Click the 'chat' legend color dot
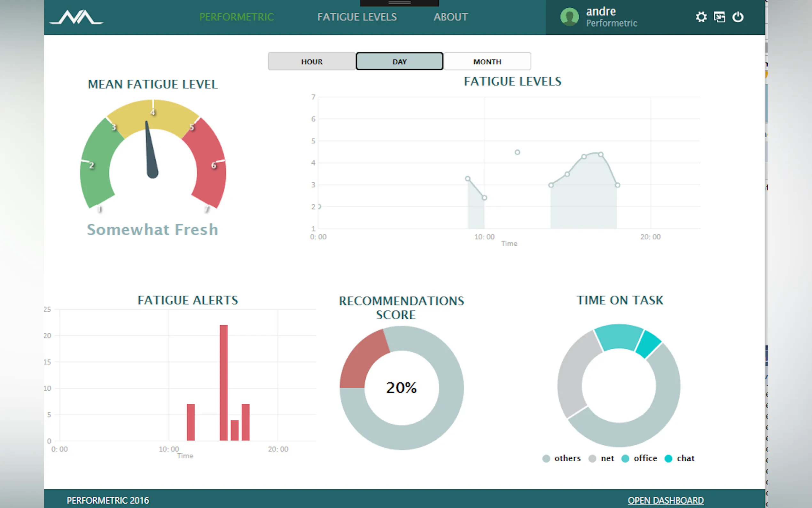Viewport: 812px width, 508px height. [668, 459]
